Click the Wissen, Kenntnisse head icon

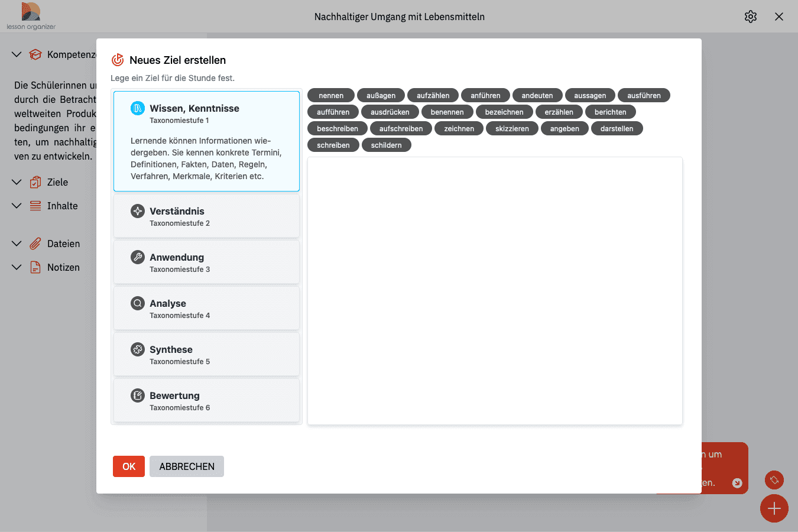[x=137, y=108]
